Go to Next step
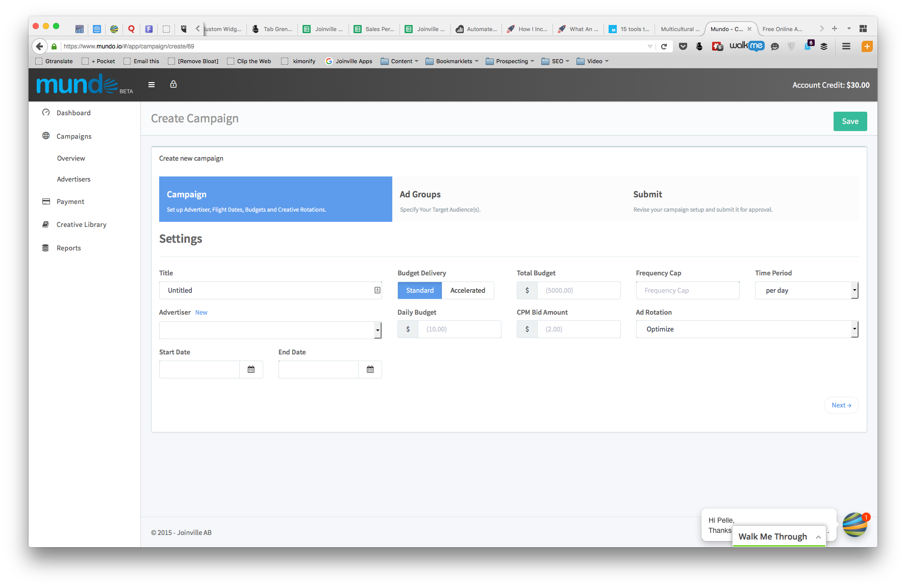This screenshot has height=588, width=906. pyautogui.click(x=841, y=405)
